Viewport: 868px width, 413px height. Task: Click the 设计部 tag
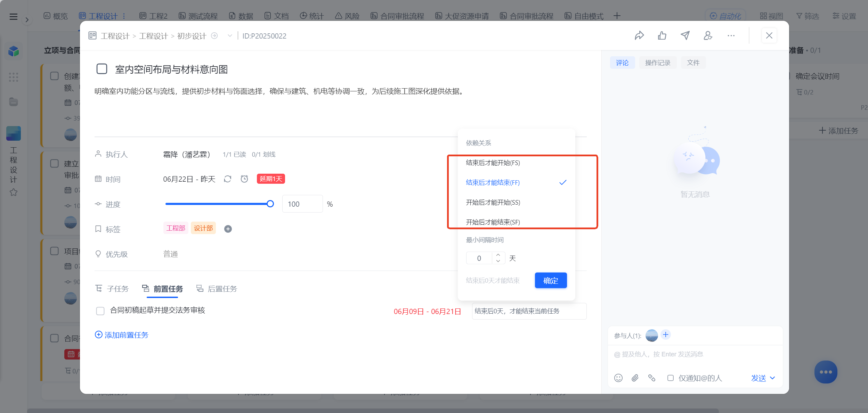[203, 228]
